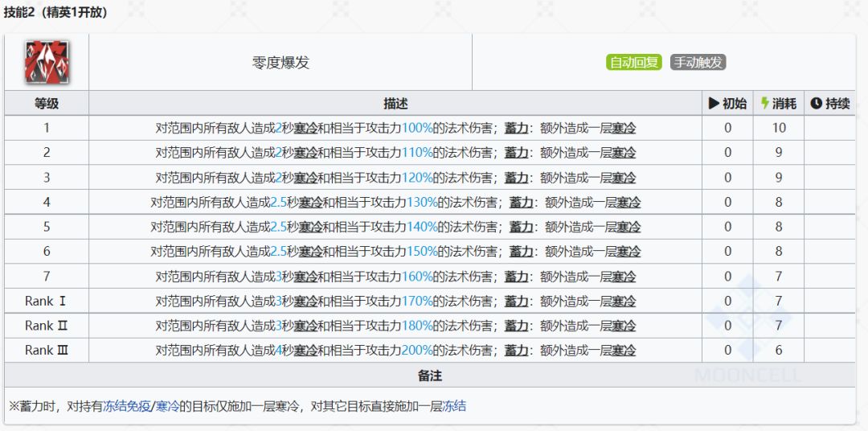Viewport: 868px width, 431px height.
Task: Select the Rank Ⅰ level cell
Action: point(47,302)
